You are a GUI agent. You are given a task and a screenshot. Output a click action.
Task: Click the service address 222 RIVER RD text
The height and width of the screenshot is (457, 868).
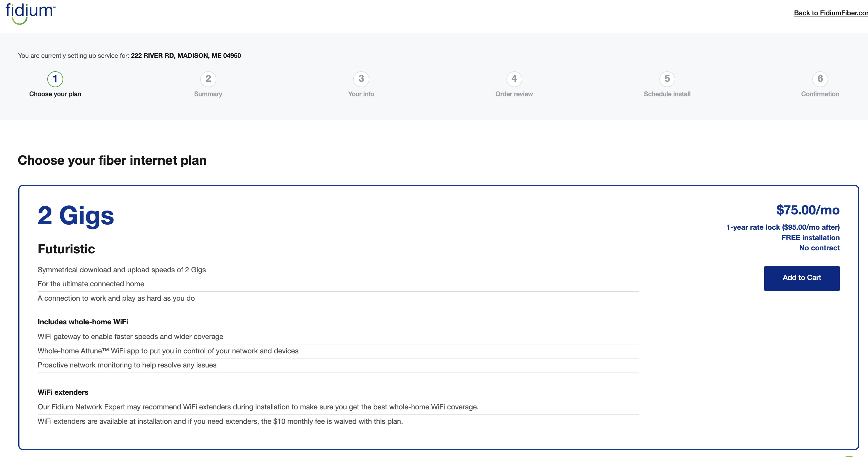click(186, 56)
